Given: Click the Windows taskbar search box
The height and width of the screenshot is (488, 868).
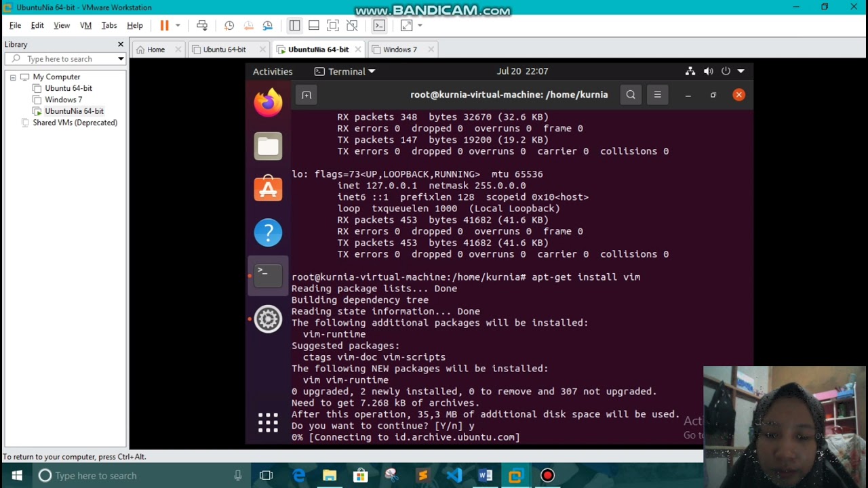Looking at the screenshot, I should click(x=140, y=476).
